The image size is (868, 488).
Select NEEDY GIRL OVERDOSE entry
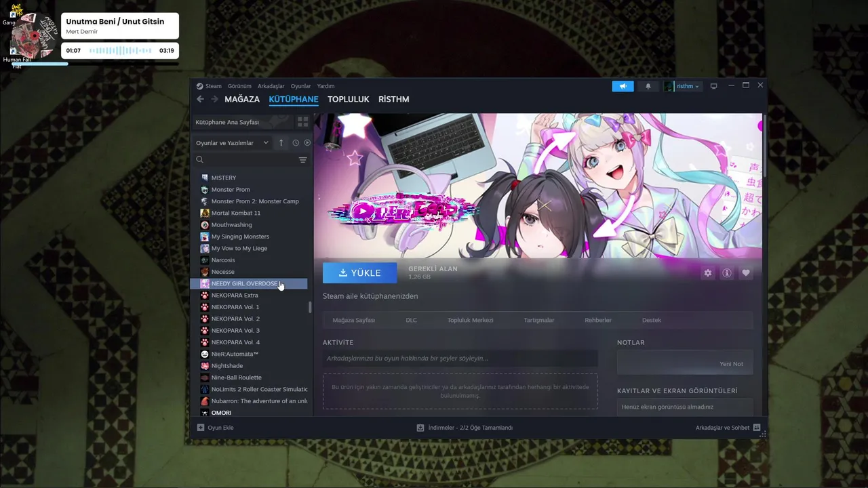(249, 283)
